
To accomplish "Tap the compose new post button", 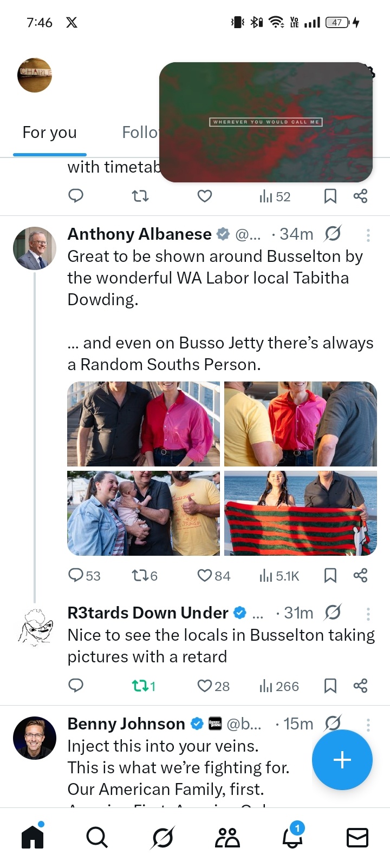I will point(342,760).
